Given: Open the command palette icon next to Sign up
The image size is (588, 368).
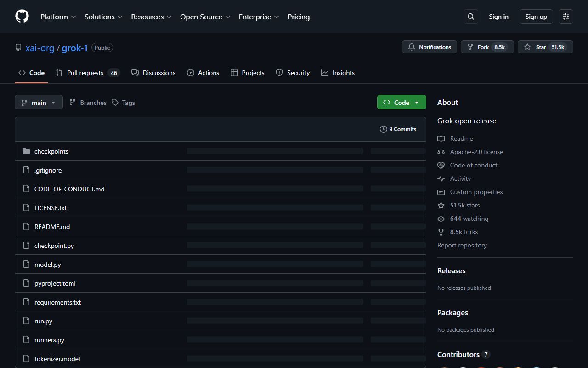Looking at the screenshot, I should pyautogui.click(x=565, y=17).
